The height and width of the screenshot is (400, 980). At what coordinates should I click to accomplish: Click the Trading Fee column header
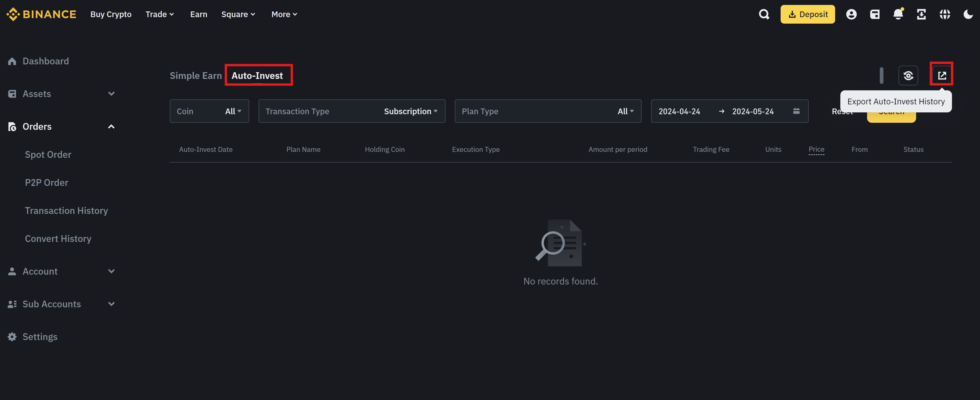[x=711, y=150]
